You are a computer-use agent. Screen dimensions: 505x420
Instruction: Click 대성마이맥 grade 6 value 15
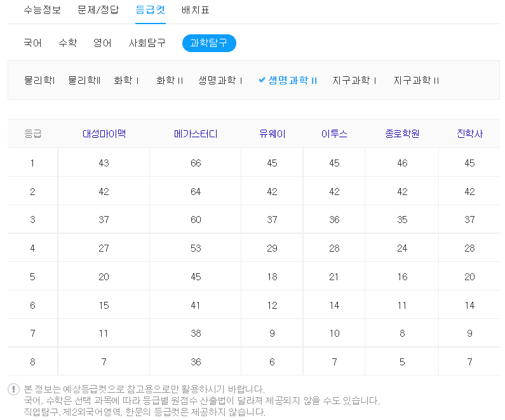tap(104, 306)
